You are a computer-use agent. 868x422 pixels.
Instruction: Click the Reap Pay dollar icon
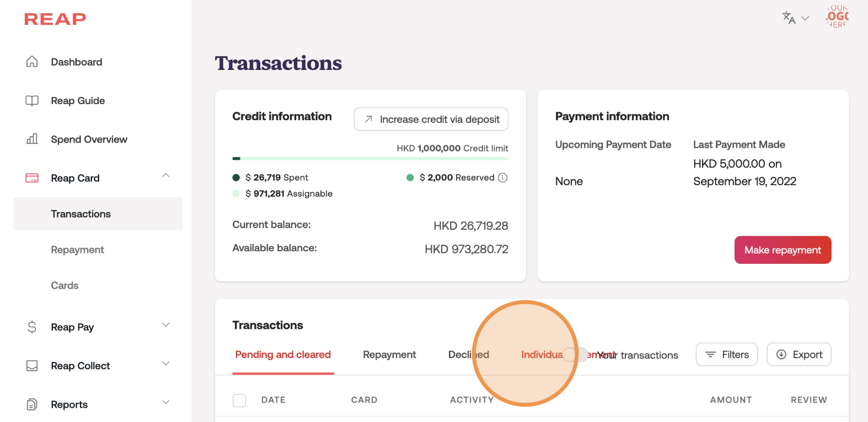coord(32,327)
